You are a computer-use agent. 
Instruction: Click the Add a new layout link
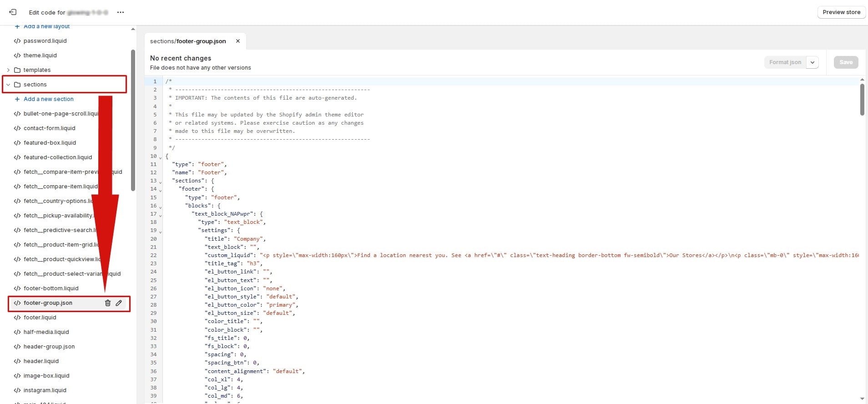[x=46, y=26]
